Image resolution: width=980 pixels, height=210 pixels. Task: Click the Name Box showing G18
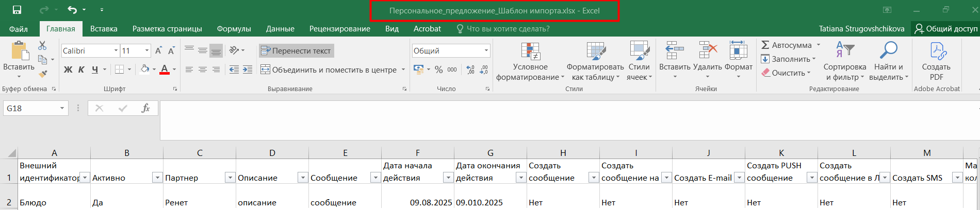point(35,108)
